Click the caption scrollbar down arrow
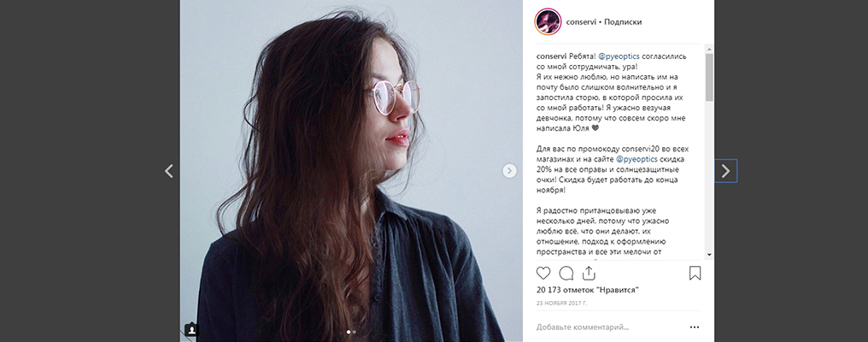The width and height of the screenshot is (868, 342). click(710, 255)
